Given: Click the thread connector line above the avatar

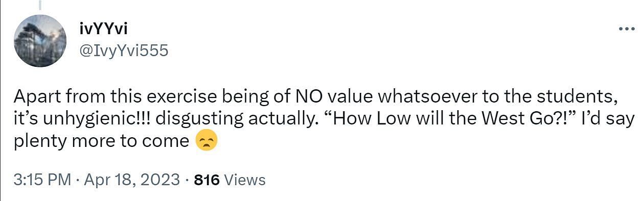Looking at the screenshot, I should [40, 5].
